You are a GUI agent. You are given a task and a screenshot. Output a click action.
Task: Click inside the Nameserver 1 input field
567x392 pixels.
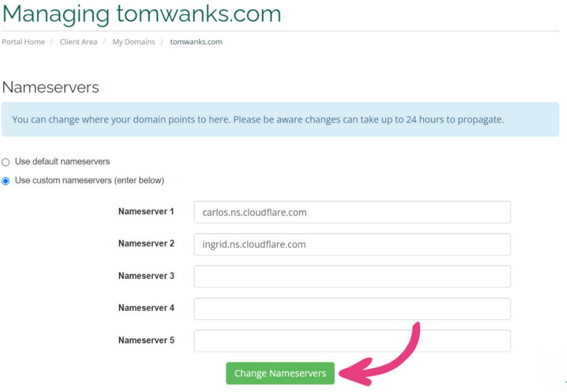pyautogui.click(x=352, y=212)
